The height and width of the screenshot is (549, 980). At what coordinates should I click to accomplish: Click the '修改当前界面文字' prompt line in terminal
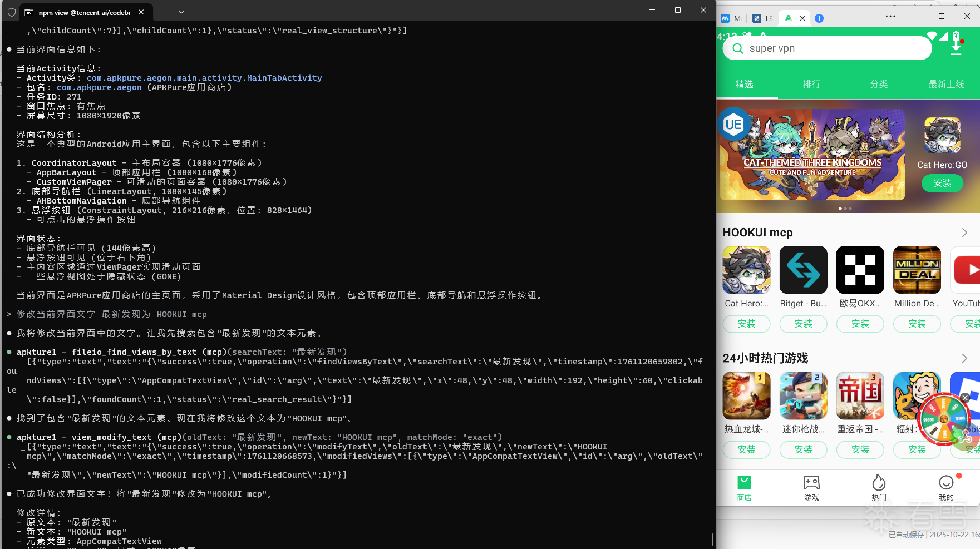(107, 314)
